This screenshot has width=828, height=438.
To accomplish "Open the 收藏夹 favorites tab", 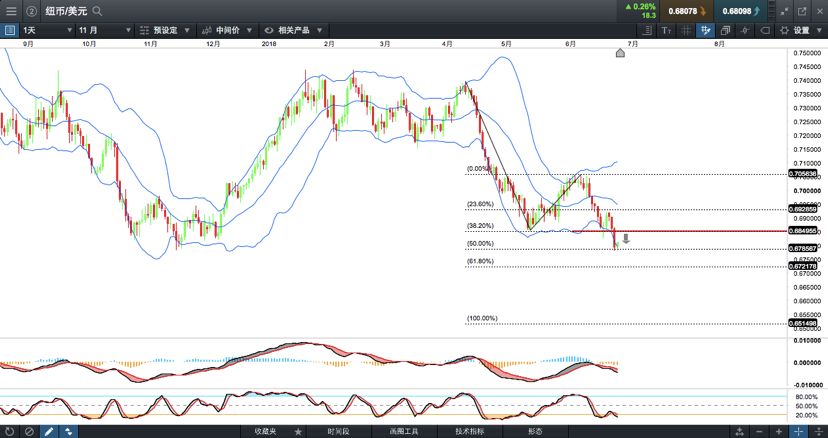I will coord(266,432).
